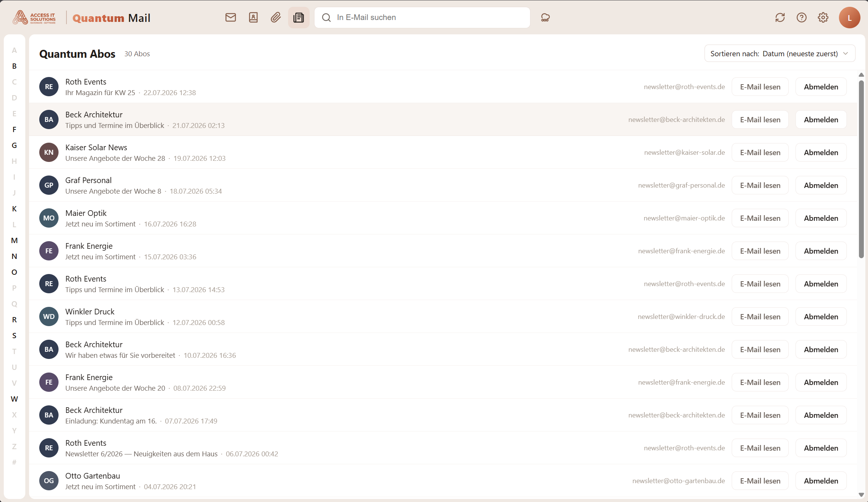The width and height of the screenshot is (868, 502).
Task: Click the 30 Abos count label
Action: pos(137,54)
